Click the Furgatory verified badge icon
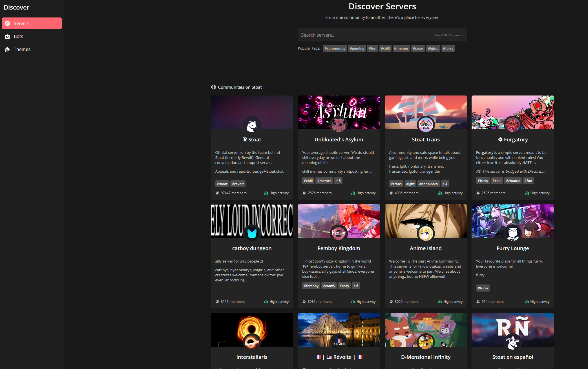The width and height of the screenshot is (588, 369). point(500,139)
